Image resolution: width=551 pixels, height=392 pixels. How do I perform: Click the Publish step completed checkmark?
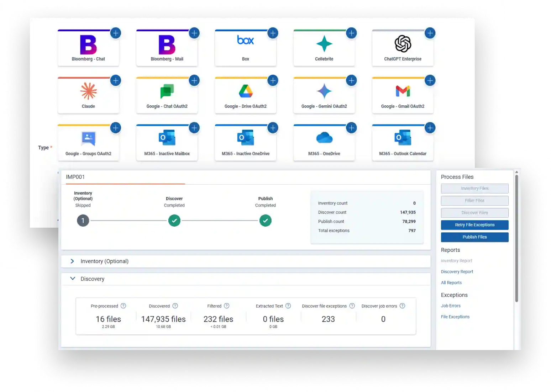(266, 221)
